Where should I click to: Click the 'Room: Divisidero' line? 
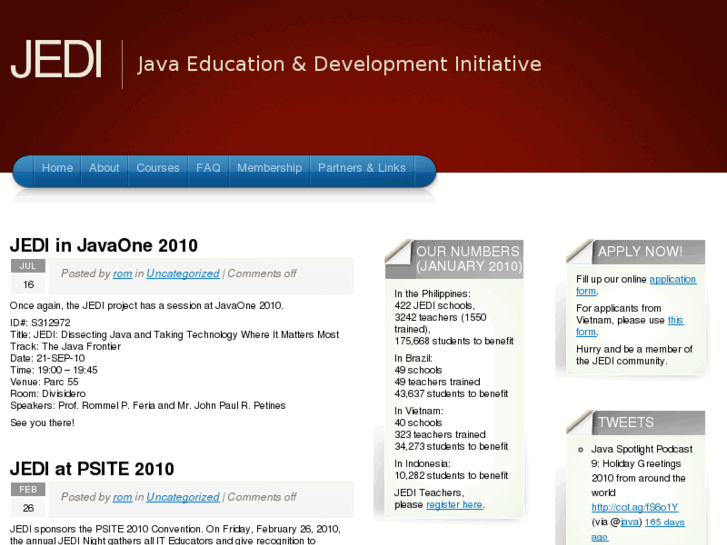(x=48, y=394)
